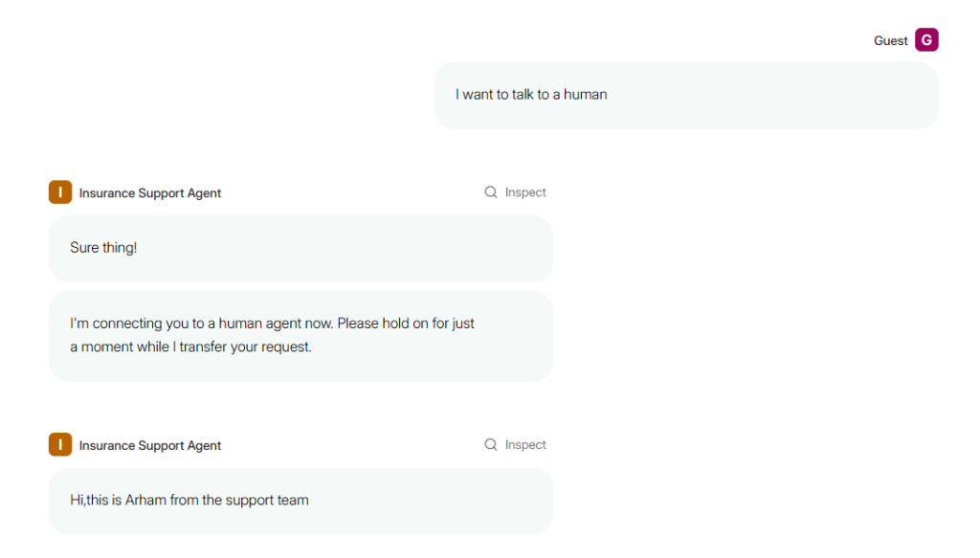Select the "Sure thing!" message bubble

(x=300, y=248)
